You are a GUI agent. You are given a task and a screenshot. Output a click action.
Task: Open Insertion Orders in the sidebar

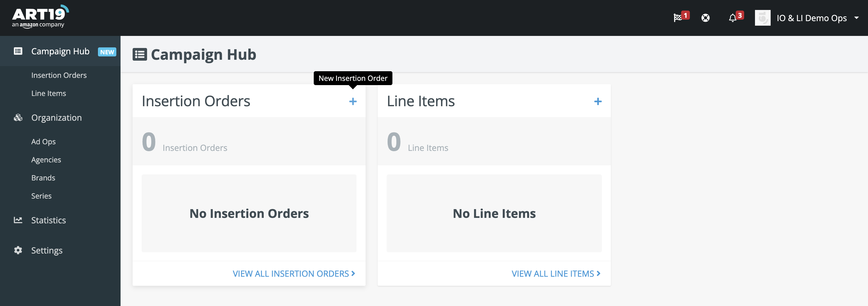(59, 75)
